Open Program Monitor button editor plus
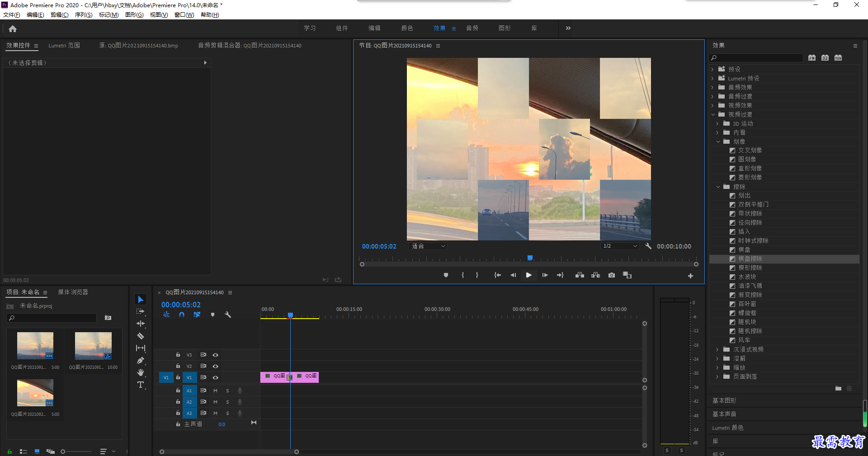The image size is (868, 456). (x=690, y=276)
